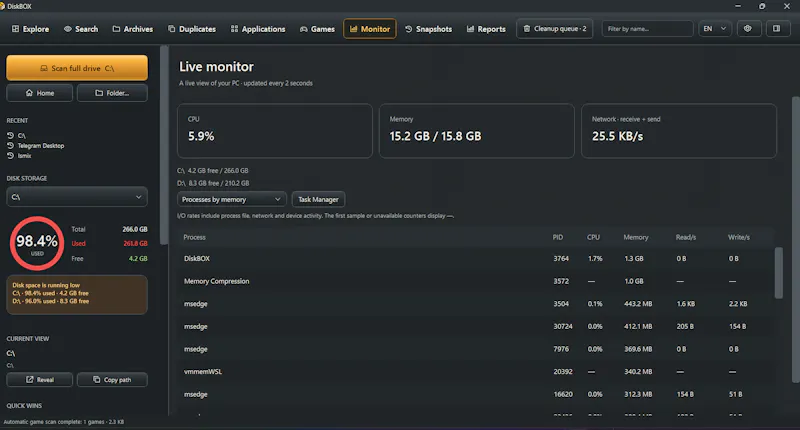Toggle the side panel layout icon
The image size is (800, 430).
pos(777,29)
